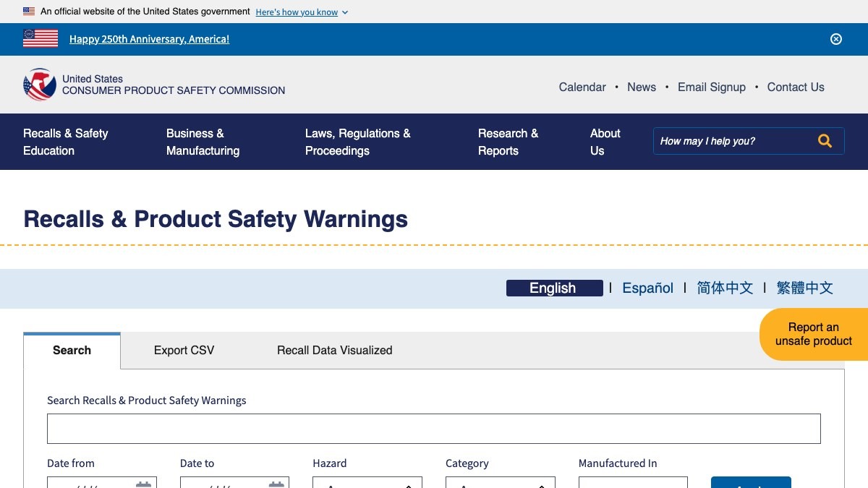Click the Recalls & Product Safety Warnings heading
Viewport: 868px width, 488px height.
[216, 219]
